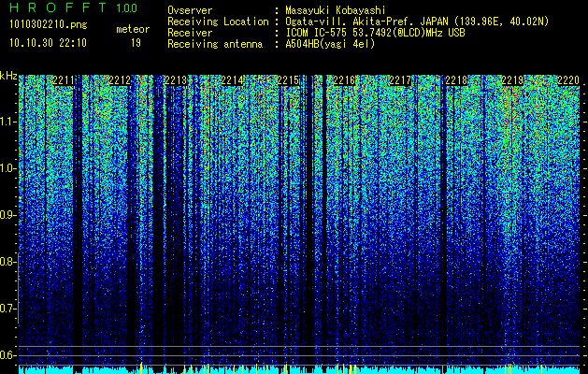588x374 pixels.
Task: Click the observer name Masayuki Kobayashi
Action: pos(336,10)
